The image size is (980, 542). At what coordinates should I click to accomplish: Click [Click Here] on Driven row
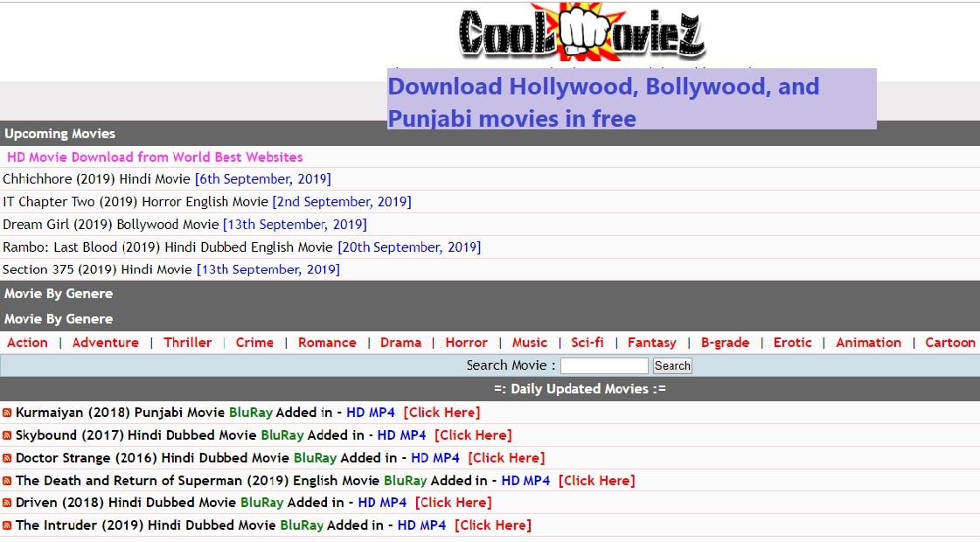click(x=453, y=503)
